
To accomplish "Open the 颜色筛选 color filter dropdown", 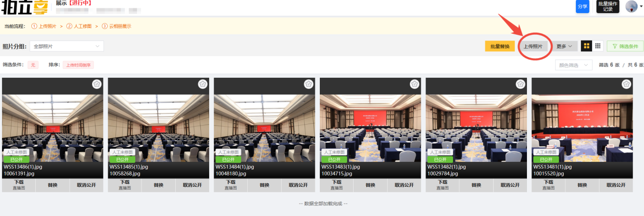I will tap(573, 65).
